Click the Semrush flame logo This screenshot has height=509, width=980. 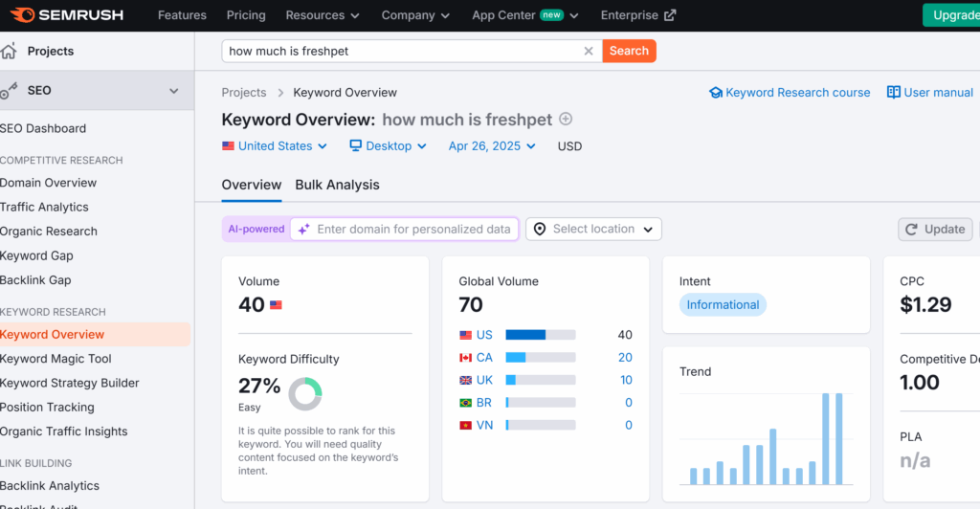[23, 15]
